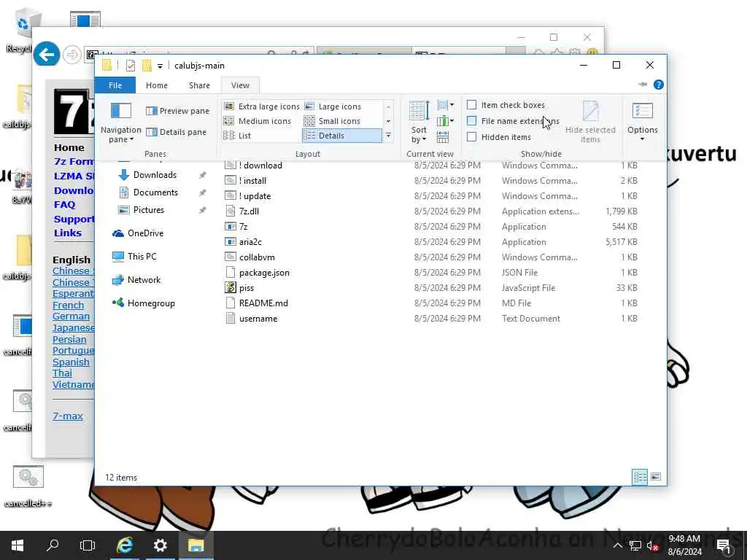Switch to large thumbnails view button
This screenshot has height=560, width=747.
656,477
